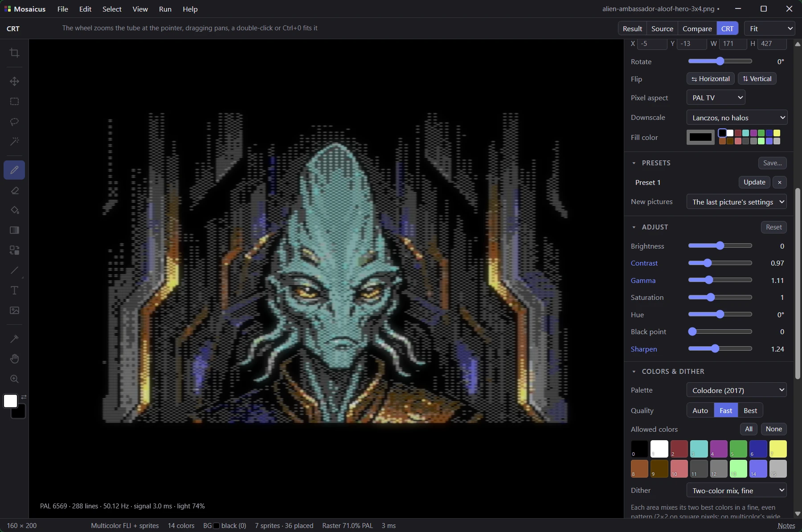802x532 pixels.
Task: Swap foreground and background colors
Action: point(24,397)
